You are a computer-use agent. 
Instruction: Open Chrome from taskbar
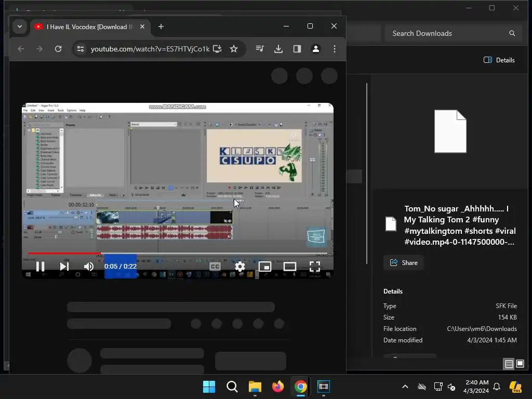tap(301, 387)
